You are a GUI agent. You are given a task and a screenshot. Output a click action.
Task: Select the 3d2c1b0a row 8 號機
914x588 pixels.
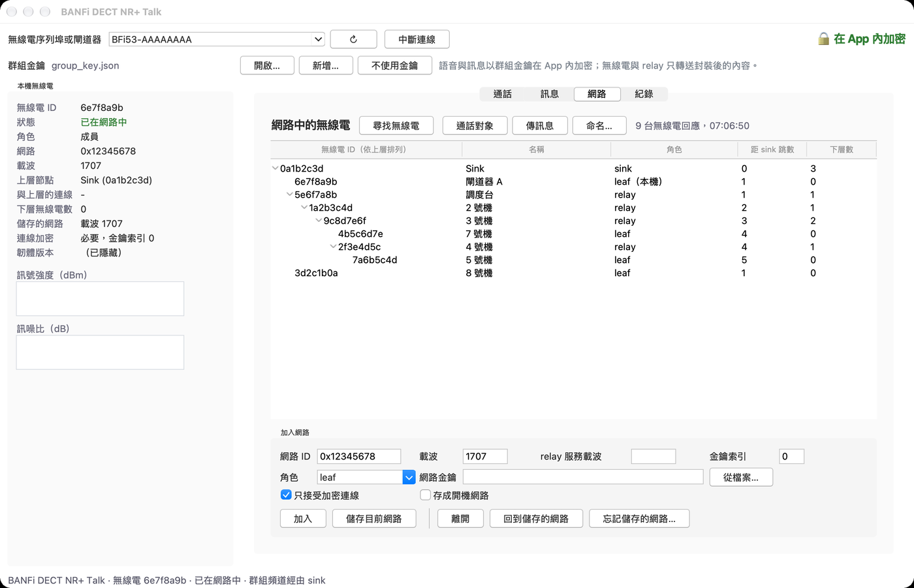[573, 273]
